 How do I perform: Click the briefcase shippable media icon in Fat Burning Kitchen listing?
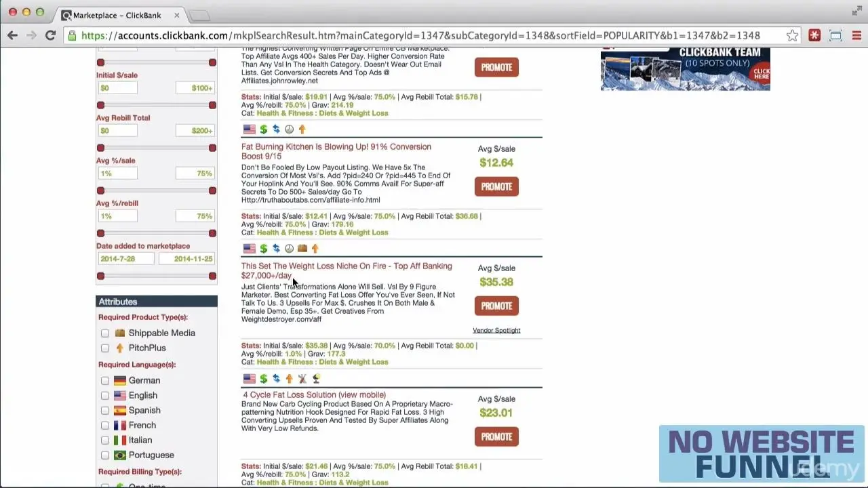(x=302, y=249)
